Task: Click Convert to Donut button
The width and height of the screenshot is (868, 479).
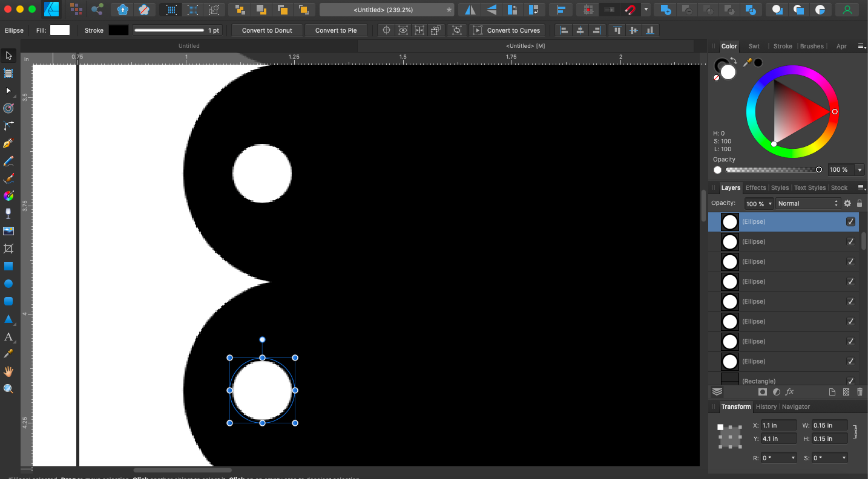Action: pyautogui.click(x=267, y=30)
